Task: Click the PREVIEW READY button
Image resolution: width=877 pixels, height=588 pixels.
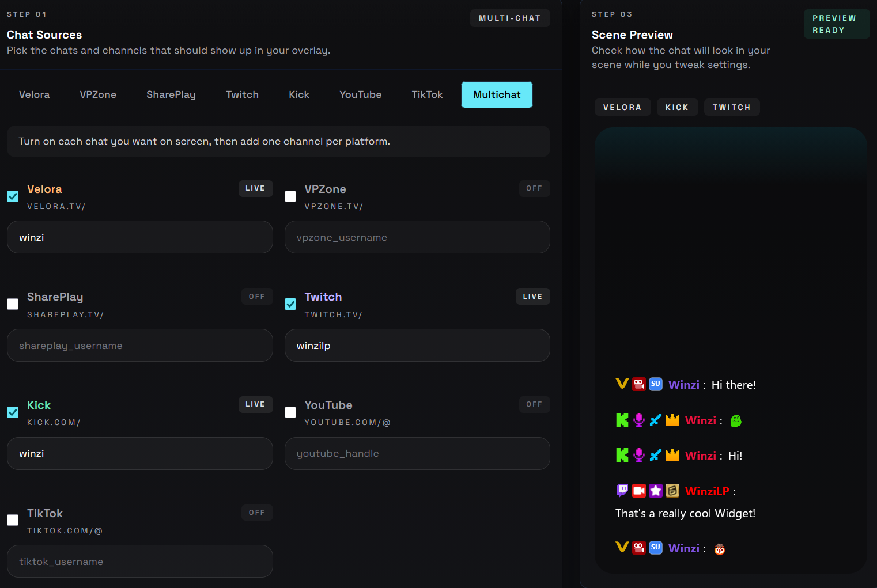Action: pos(836,24)
